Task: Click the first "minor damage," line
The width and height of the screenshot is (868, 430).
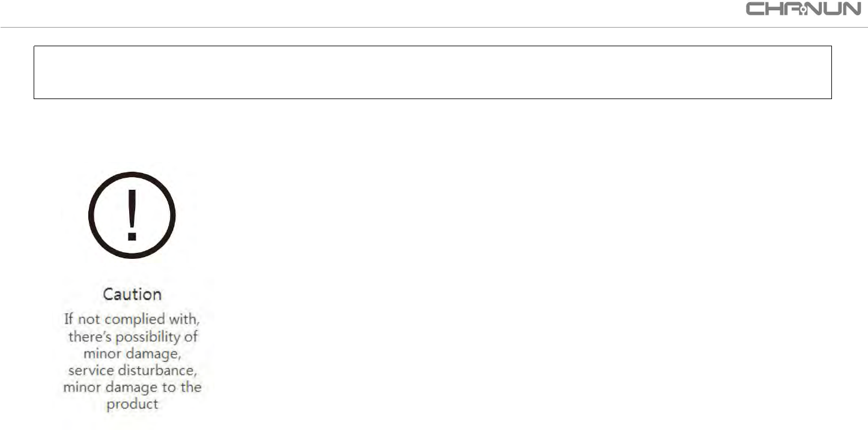Action: point(132,353)
